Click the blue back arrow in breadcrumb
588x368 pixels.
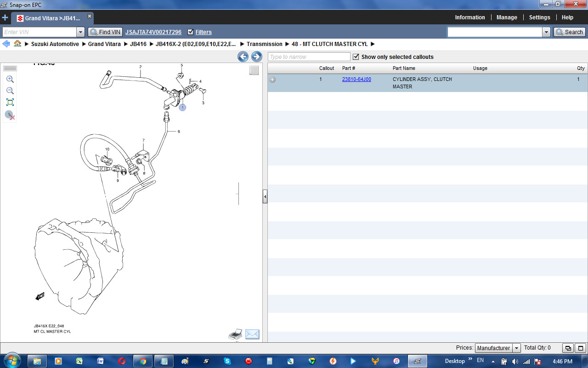pyautogui.click(x=6, y=44)
